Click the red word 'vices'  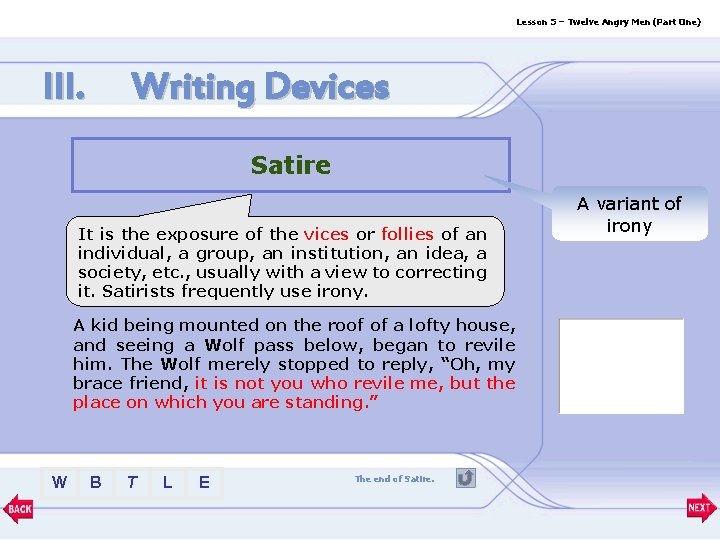[326, 234]
